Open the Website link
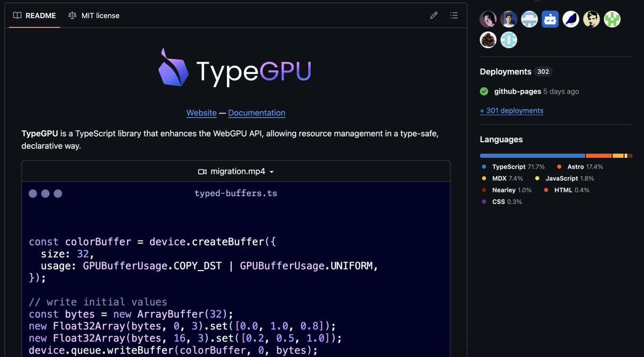The height and width of the screenshot is (357, 644). pyautogui.click(x=201, y=113)
